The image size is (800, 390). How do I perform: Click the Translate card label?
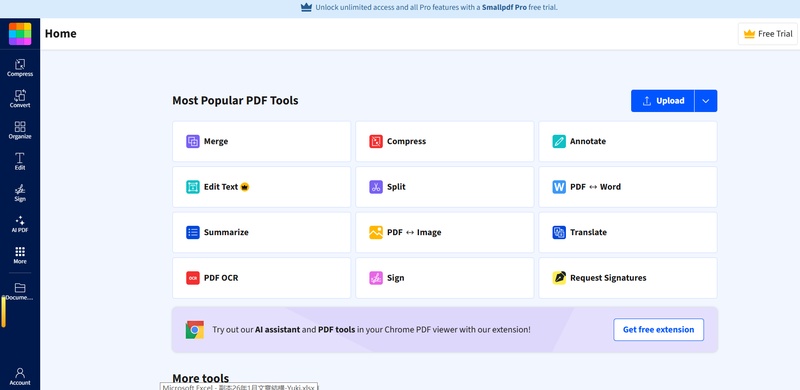(588, 232)
